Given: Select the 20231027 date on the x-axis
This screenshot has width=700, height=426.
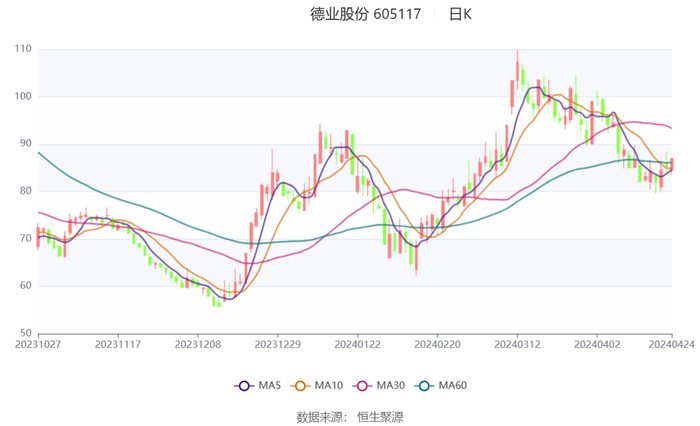Looking at the screenshot, I should pos(38,344).
